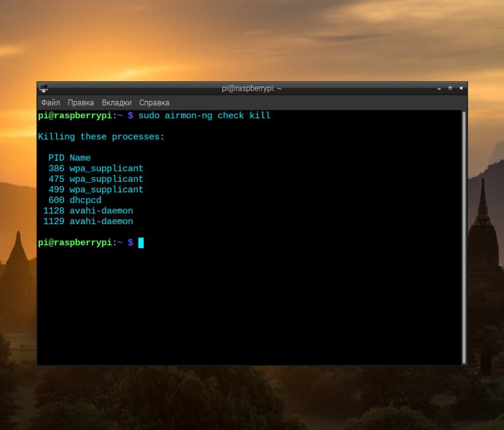Click the window title pi@raspberrypi: ~
The height and width of the screenshot is (430, 504).
coord(252,88)
